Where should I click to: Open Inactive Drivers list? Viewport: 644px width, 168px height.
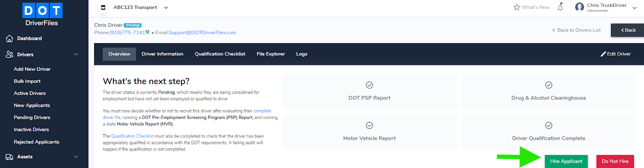(x=31, y=130)
